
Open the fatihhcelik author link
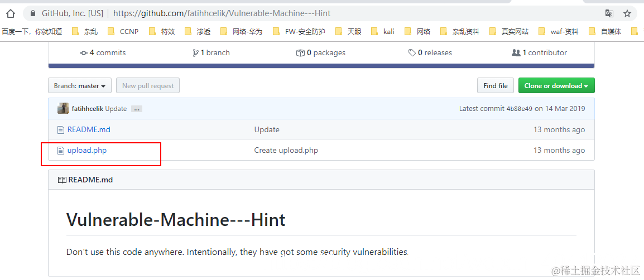pos(88,109)
